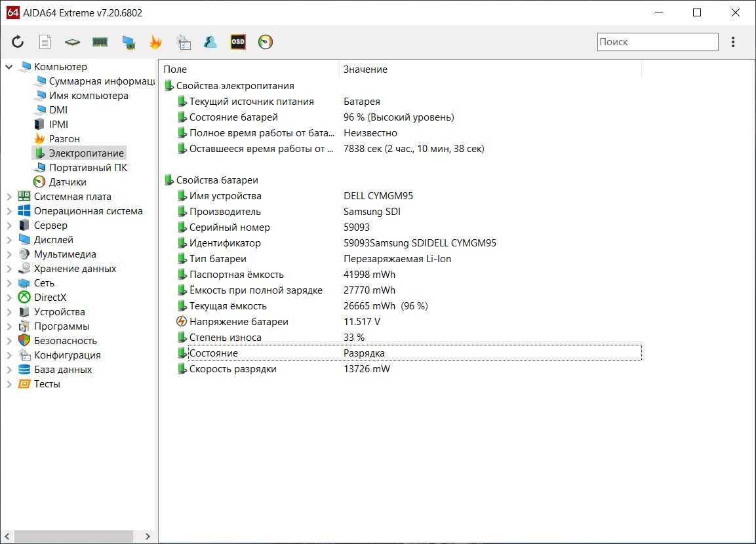This screenshot has height=544, width=756.
Task: Open the motherboard toolbar icon
Action: (72, 42)
